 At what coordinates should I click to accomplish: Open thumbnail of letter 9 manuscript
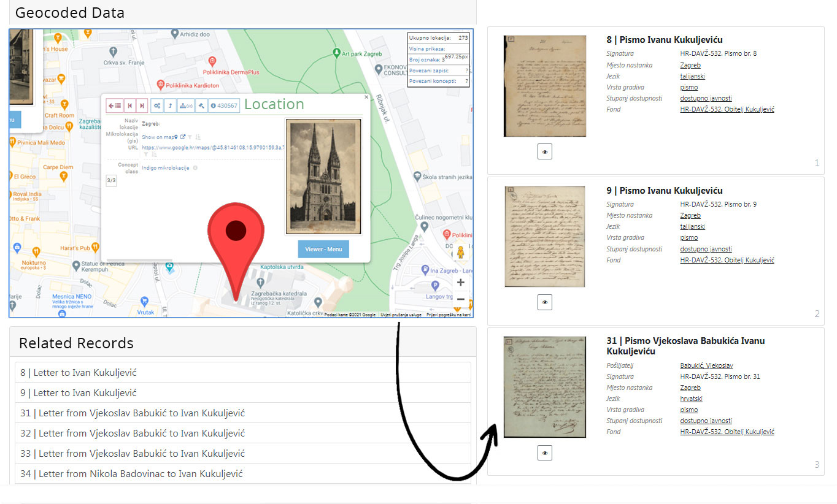pos(545,237)
